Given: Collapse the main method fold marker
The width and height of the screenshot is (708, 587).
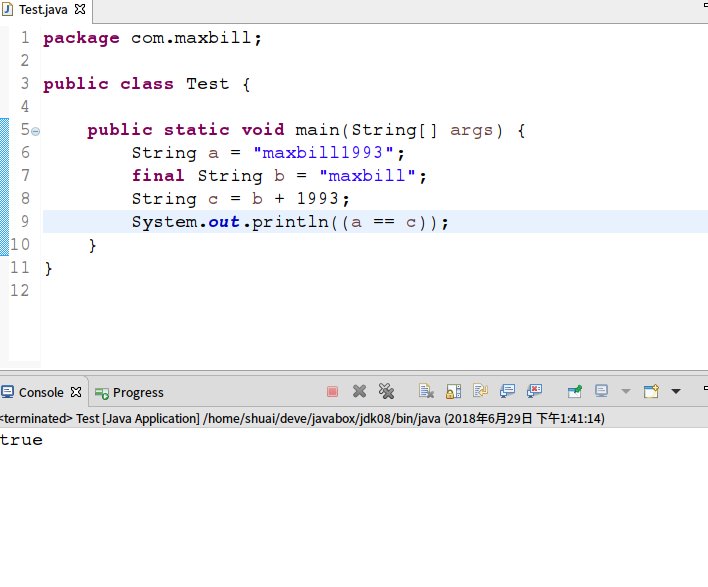Looking at the screenshot, I should (36, 131).
